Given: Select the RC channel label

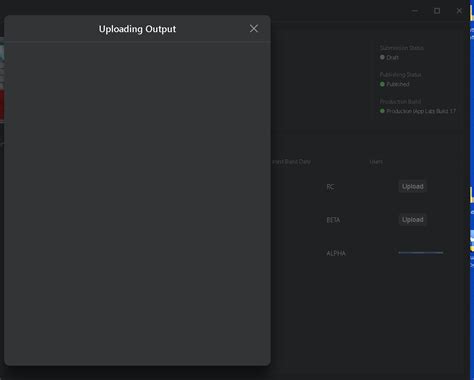Looking at the screenshot, I should point(330,187).
